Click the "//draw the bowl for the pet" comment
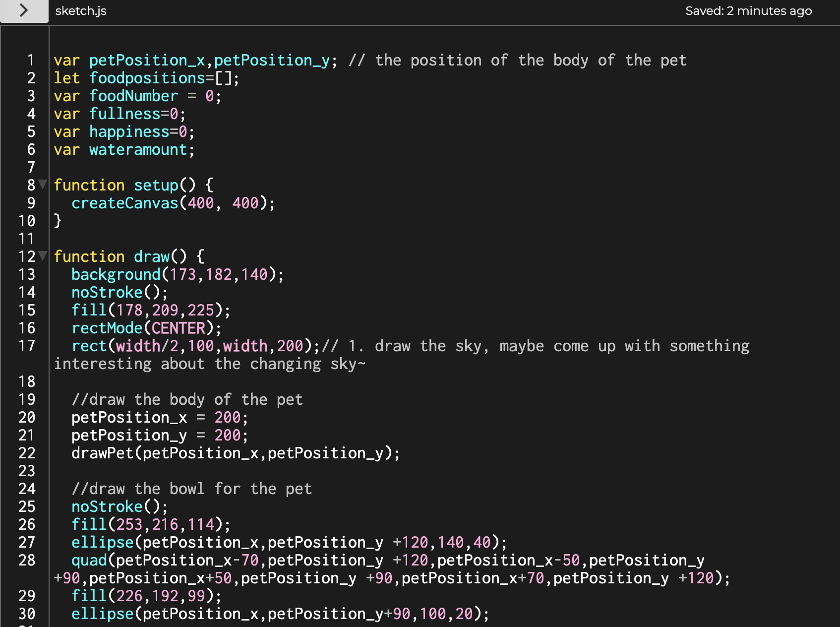 (191, 489)
